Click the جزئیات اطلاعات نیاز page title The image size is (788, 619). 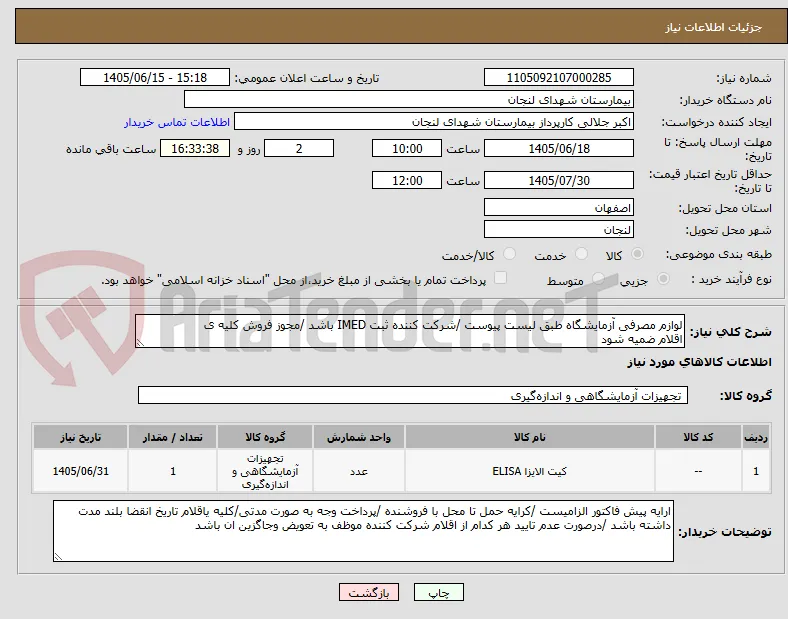[x=714, y=27]
